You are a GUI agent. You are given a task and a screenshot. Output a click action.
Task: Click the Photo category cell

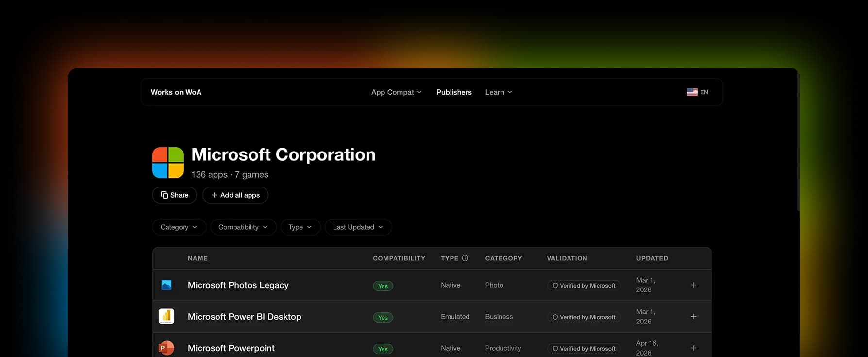click(494, 285)
